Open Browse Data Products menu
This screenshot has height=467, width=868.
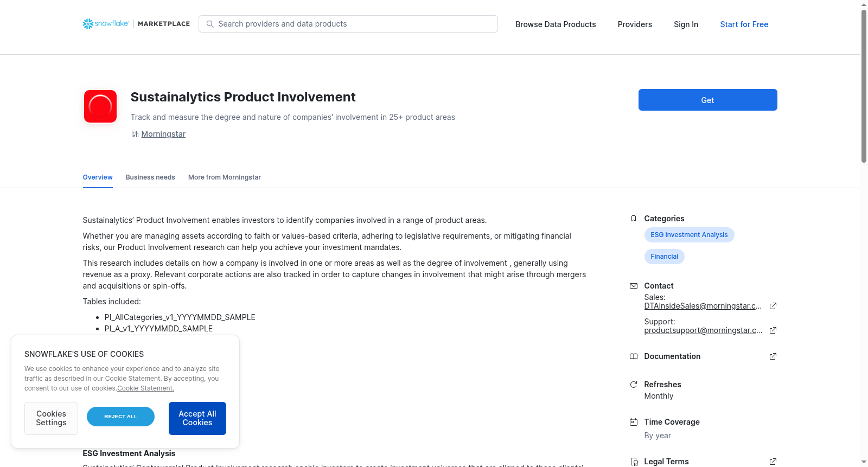556,24
